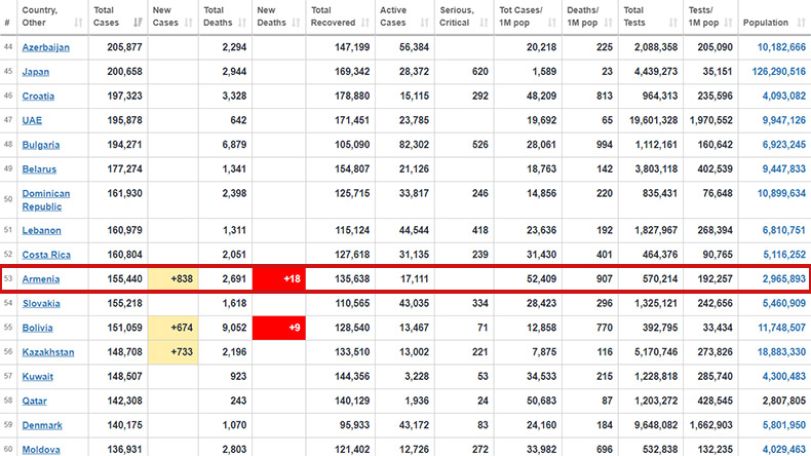Select Bulgaria active cases 82,302
The image size is (811, 456).
pos(414,144)
